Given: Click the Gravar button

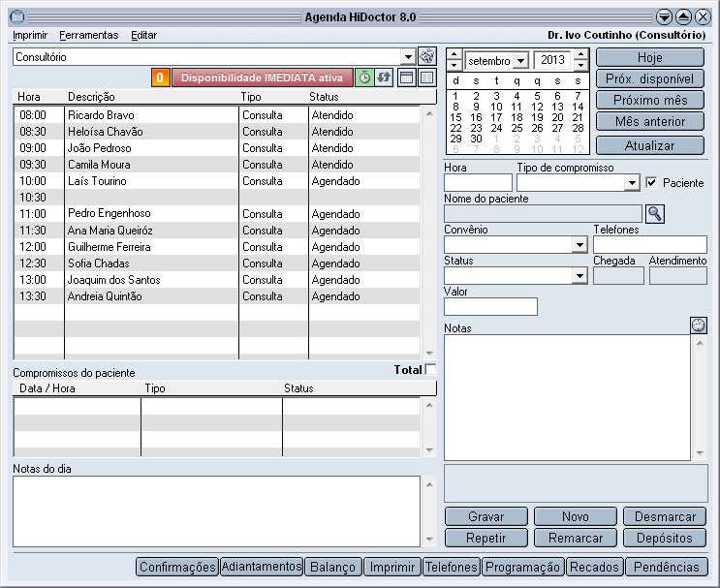Looking at the screenshot, I should [486, 516].
